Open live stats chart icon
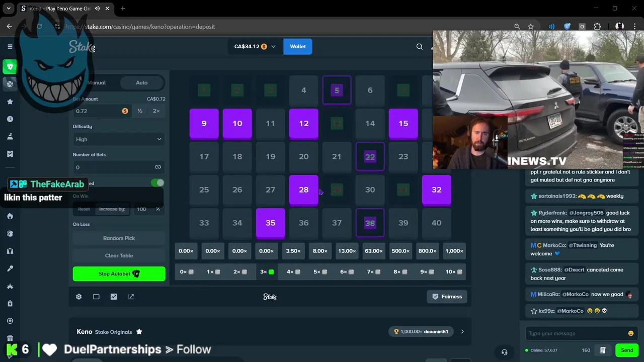 (x=114, y=297)
